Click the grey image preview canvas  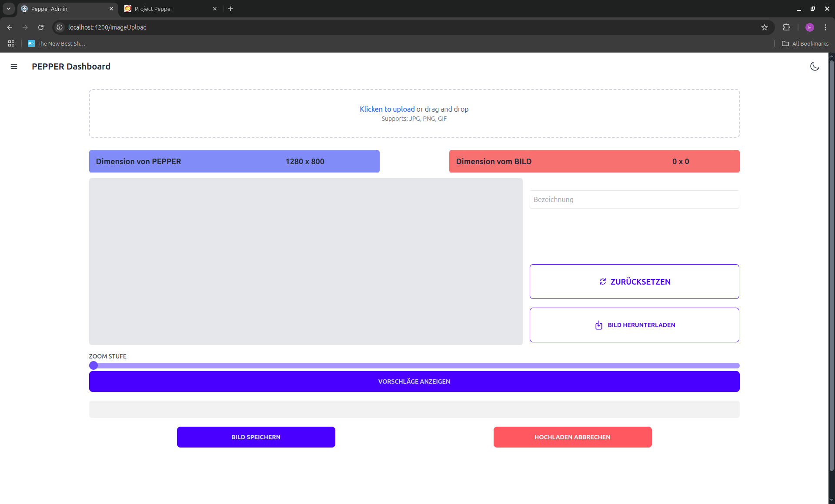pos(306,262)
